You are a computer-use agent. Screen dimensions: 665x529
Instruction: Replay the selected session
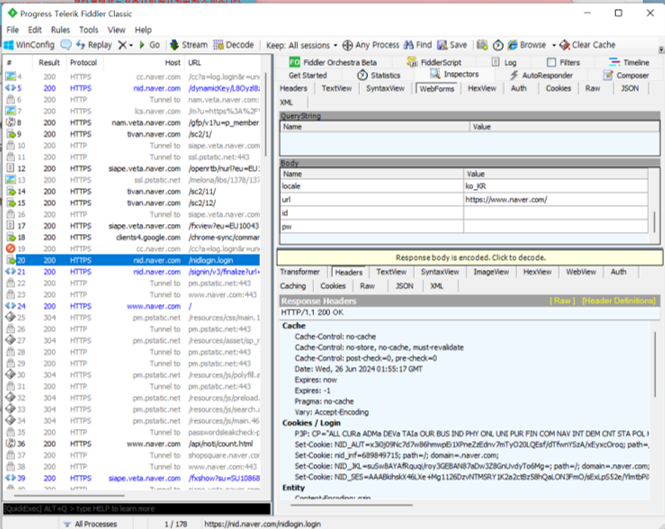coord(94,45)
